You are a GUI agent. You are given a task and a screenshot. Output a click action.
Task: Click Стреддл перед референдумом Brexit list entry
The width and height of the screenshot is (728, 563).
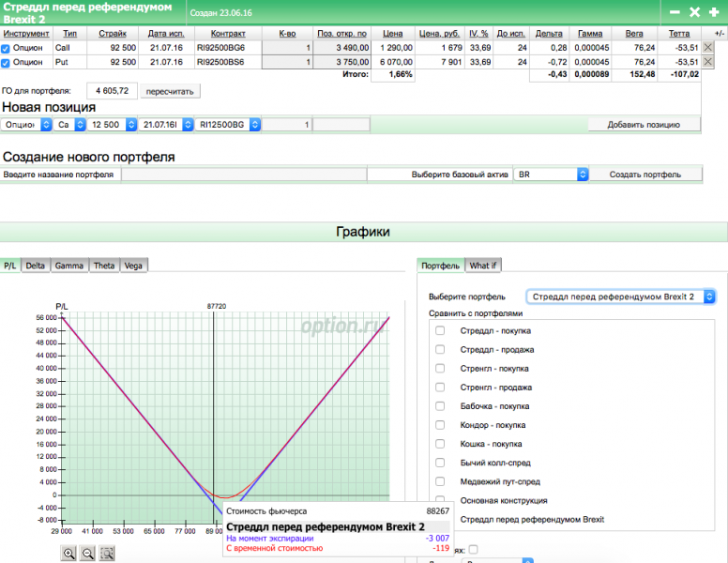coord(532,519)
